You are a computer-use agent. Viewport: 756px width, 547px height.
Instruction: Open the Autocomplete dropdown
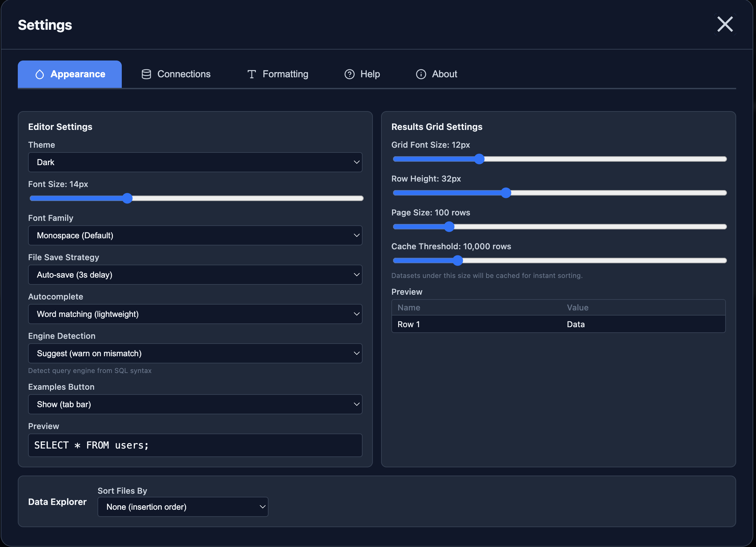point(195,314)
